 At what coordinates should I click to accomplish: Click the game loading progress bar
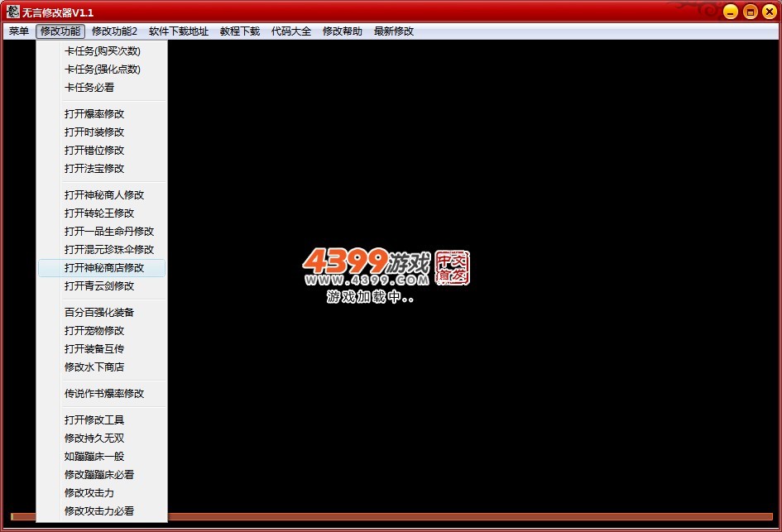pos(392,516)
